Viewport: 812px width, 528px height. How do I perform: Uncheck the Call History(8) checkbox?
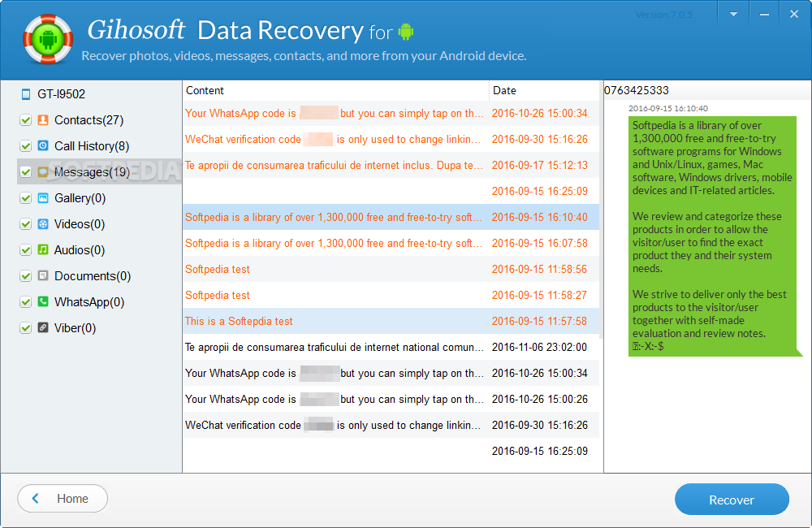tap(25, 146)
